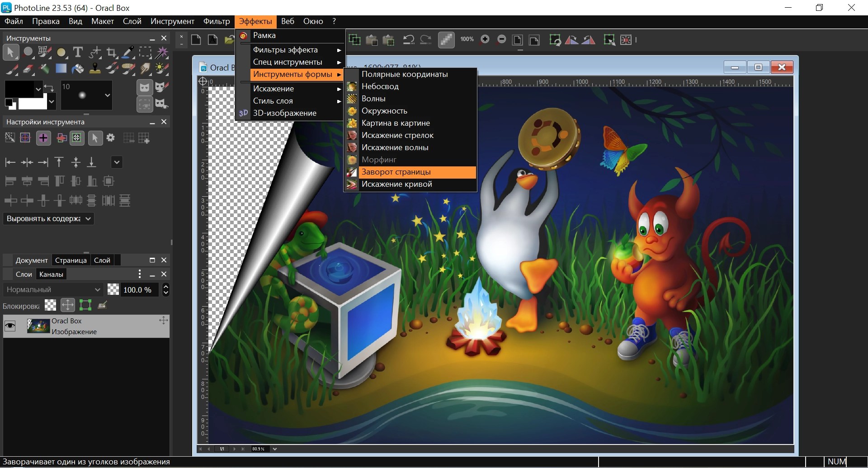Click the zoom out minus icon
The height and width of the screenshot is (468, 868).
[501, 39]
